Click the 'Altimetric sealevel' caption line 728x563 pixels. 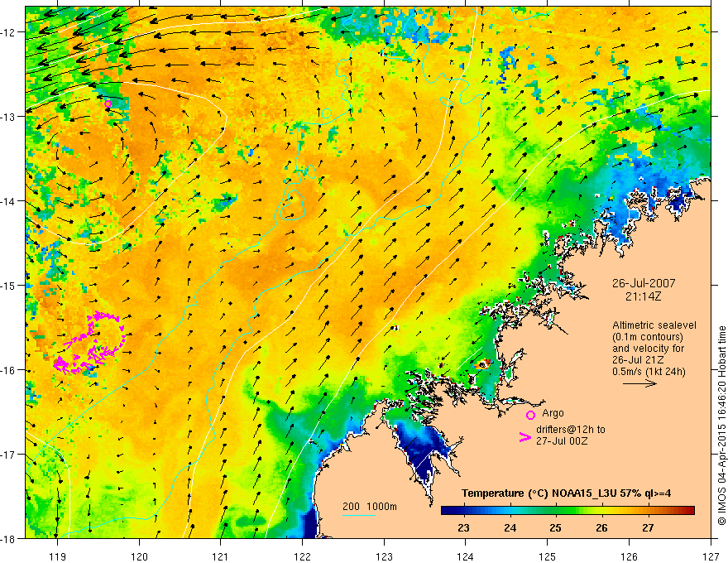tap(654, 325)
